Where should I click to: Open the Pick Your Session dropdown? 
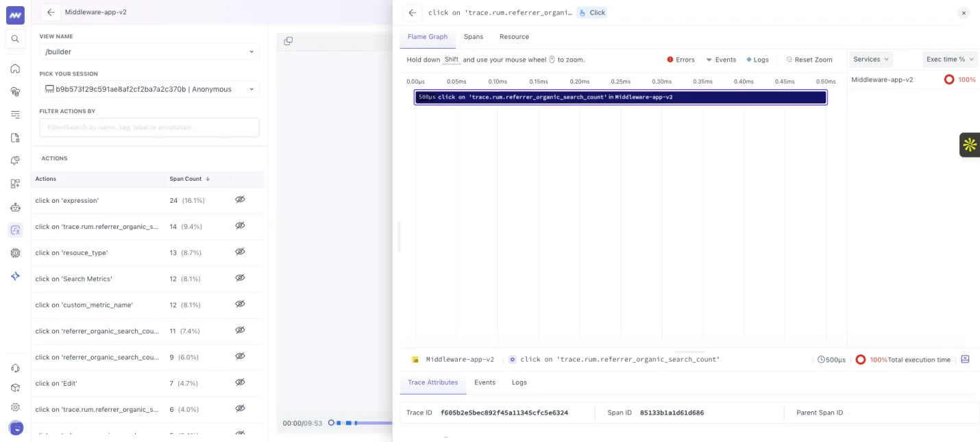[149, 89]
